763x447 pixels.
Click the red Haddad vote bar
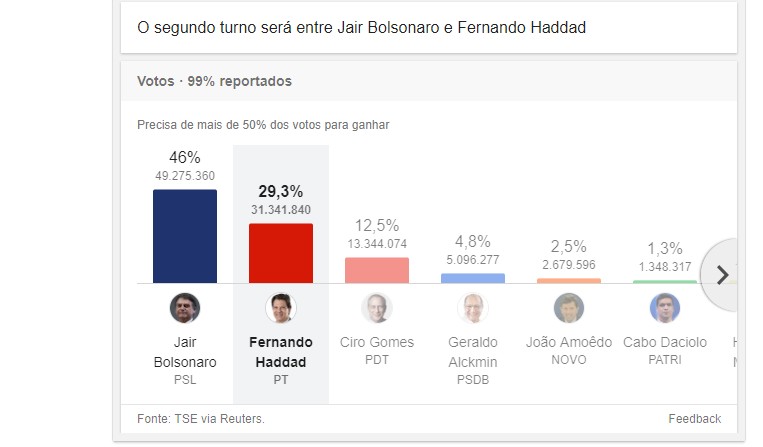pyautogui.click(x=281, y=253)
